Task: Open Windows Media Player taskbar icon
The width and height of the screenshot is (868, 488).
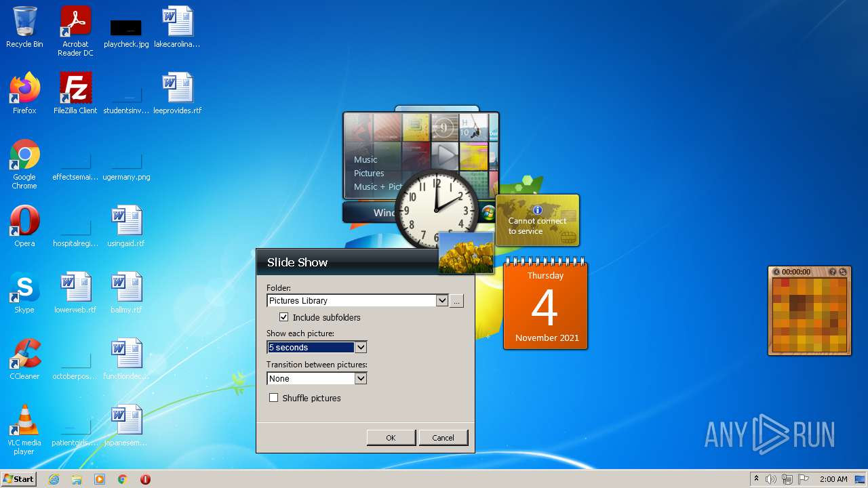Action: tap(100, 479)
